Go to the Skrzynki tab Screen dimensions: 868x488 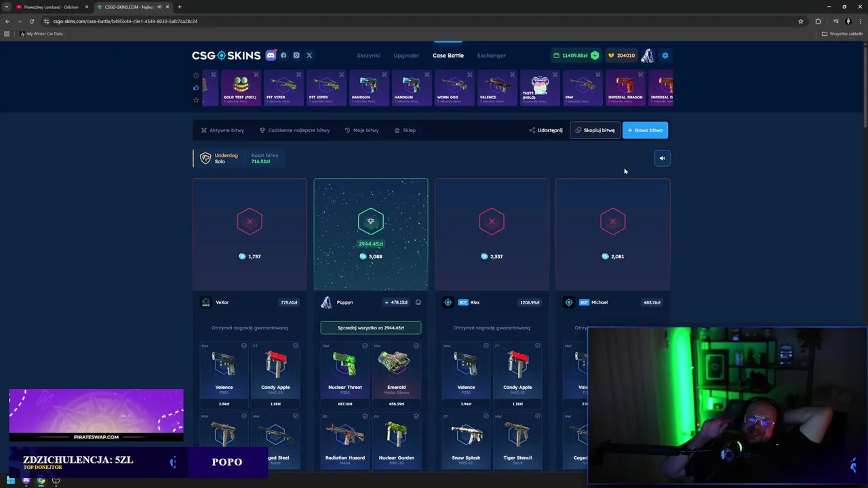tap(368, 56)
